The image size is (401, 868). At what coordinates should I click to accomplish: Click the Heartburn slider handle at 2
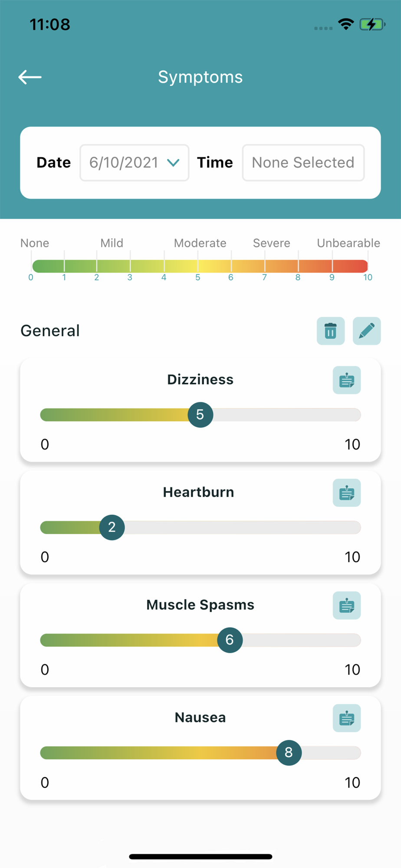pyautogui.click(x=112, y=527)
